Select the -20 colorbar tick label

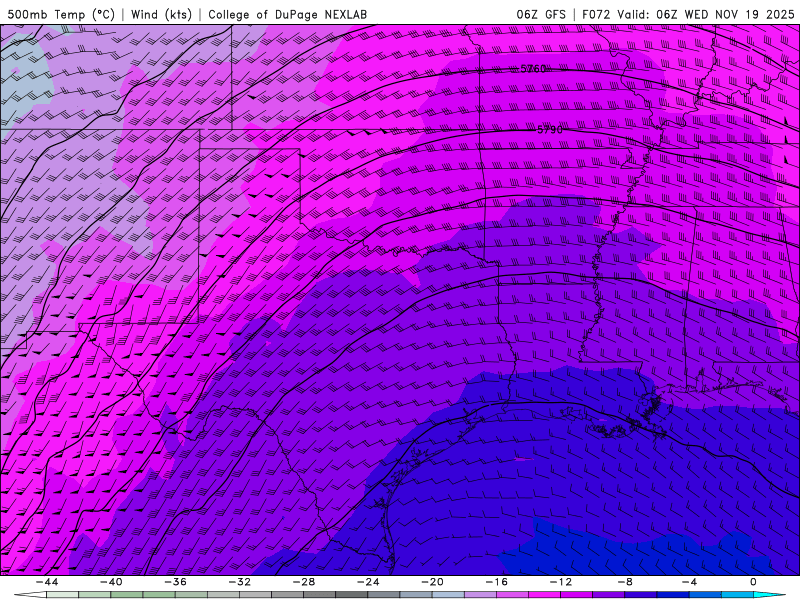(x=432, y=582)
